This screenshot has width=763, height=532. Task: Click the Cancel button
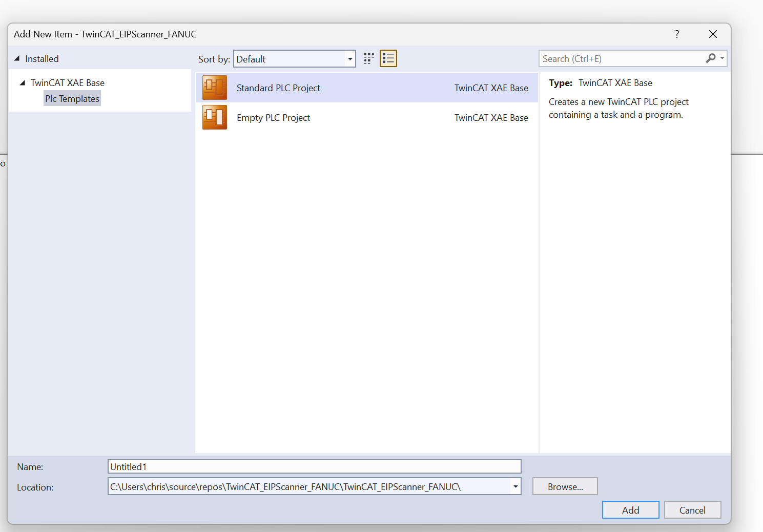pos(692,510)
